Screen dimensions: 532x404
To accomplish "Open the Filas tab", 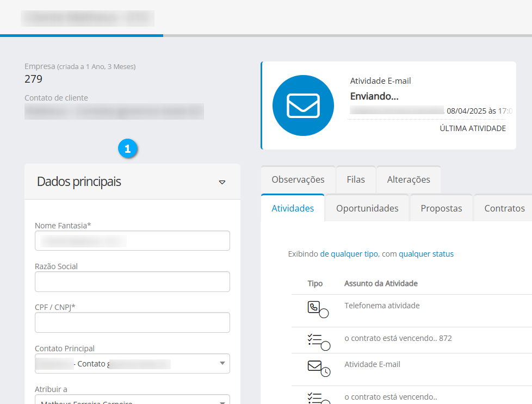I will [x=356, y=179].
